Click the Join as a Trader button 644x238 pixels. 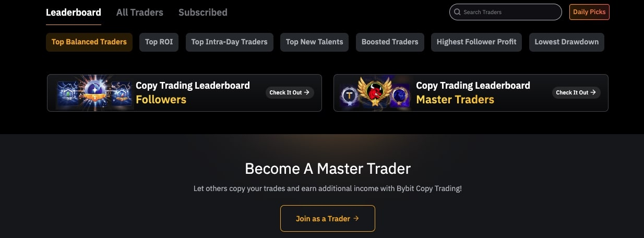click(x=327, y=218)
